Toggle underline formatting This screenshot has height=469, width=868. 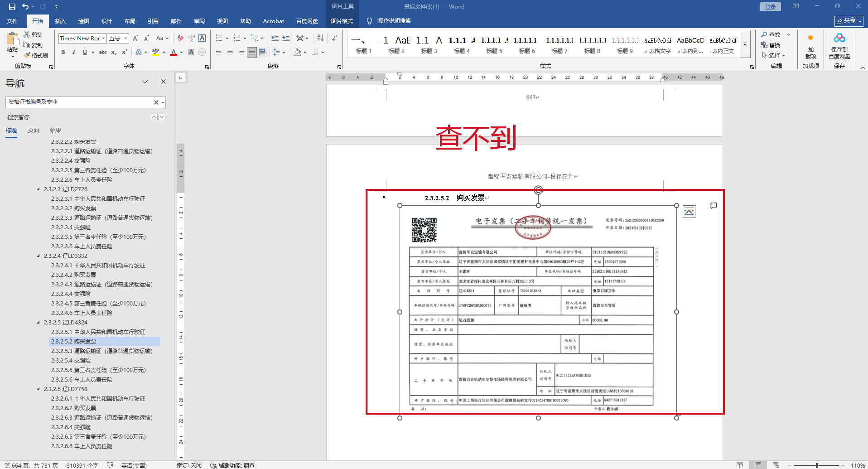coord(85,52)
